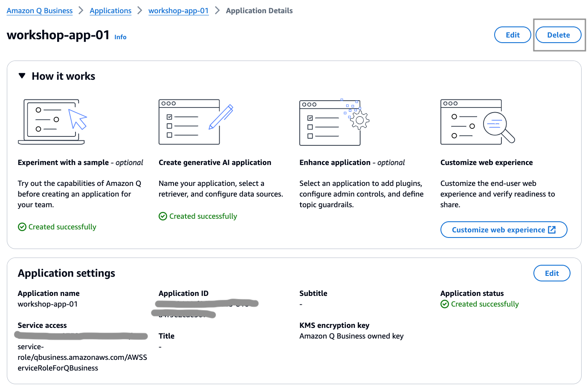Collapse the How it works section
The image size is (588, 391).
pos(22,76)
